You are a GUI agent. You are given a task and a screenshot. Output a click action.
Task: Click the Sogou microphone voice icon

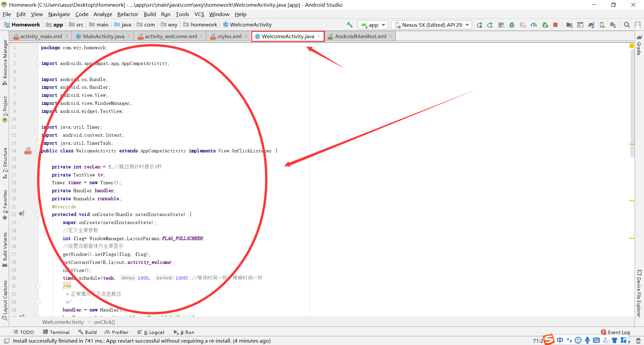[x=587, y=340]
